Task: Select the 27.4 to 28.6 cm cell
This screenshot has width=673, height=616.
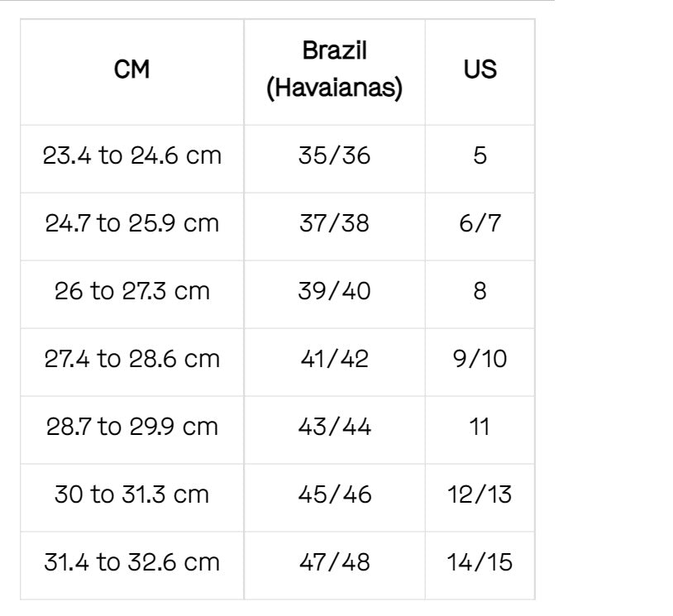Action: click(x=132, y=359)
